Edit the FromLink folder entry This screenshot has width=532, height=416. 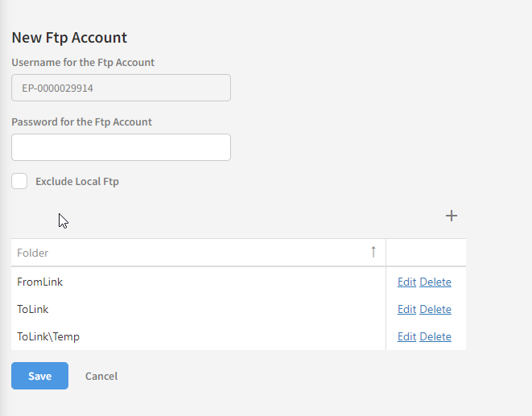406,282
